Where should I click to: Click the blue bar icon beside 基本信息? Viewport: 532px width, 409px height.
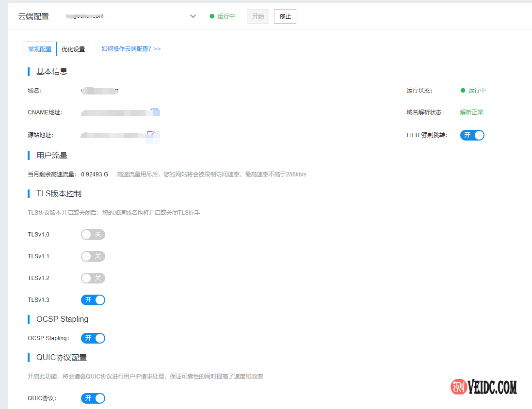pyautogui.click(x=29, y=71)
